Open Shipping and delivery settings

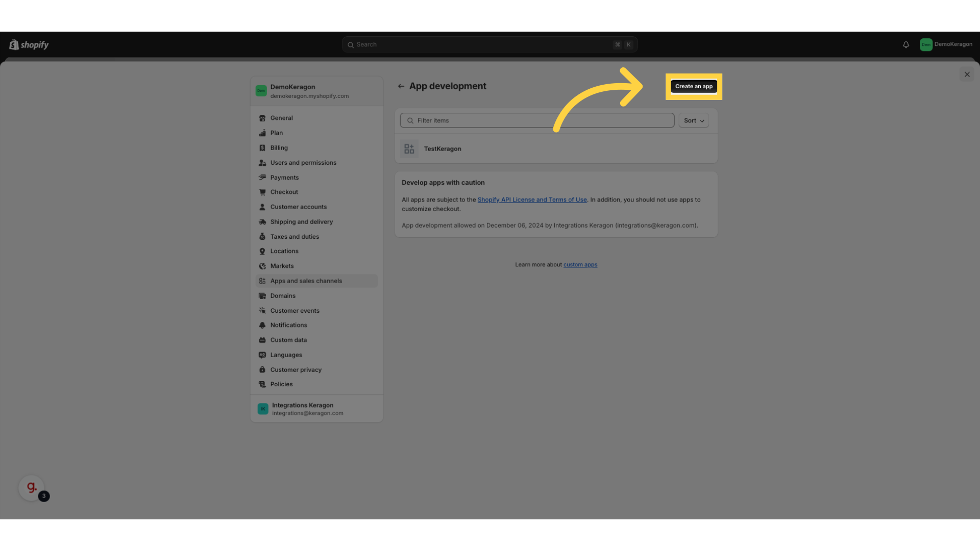[x=316, y=222]
